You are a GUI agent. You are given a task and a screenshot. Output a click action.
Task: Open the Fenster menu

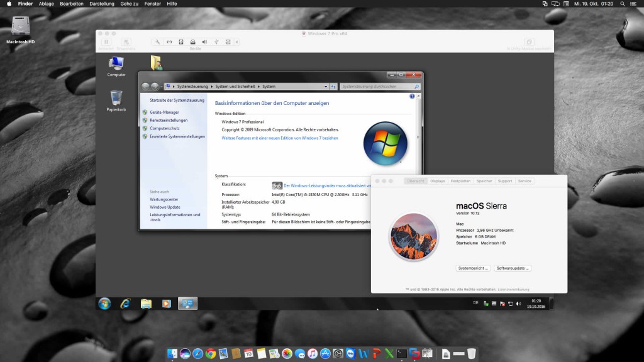click(152, 4)
